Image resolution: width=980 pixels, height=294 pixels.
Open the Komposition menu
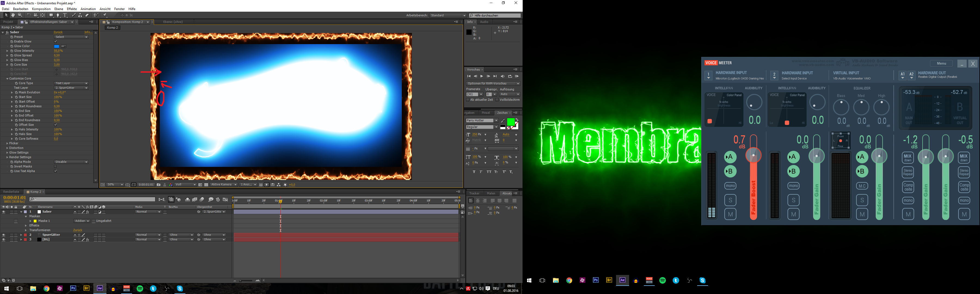tap(41, 9)
